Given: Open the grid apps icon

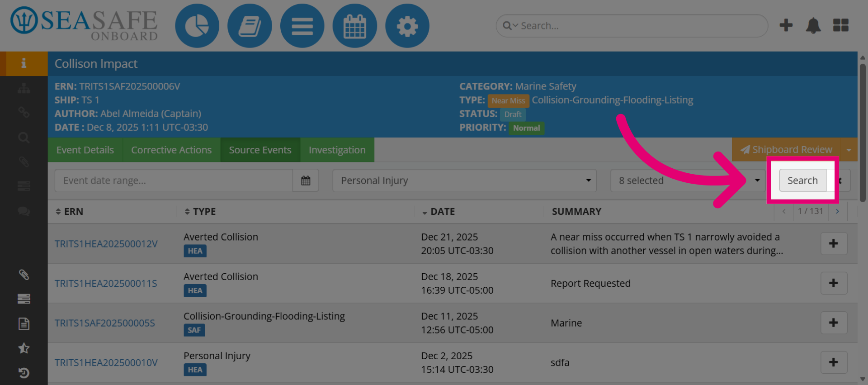Looking at the screenshot, I should (x=841, y=25).
